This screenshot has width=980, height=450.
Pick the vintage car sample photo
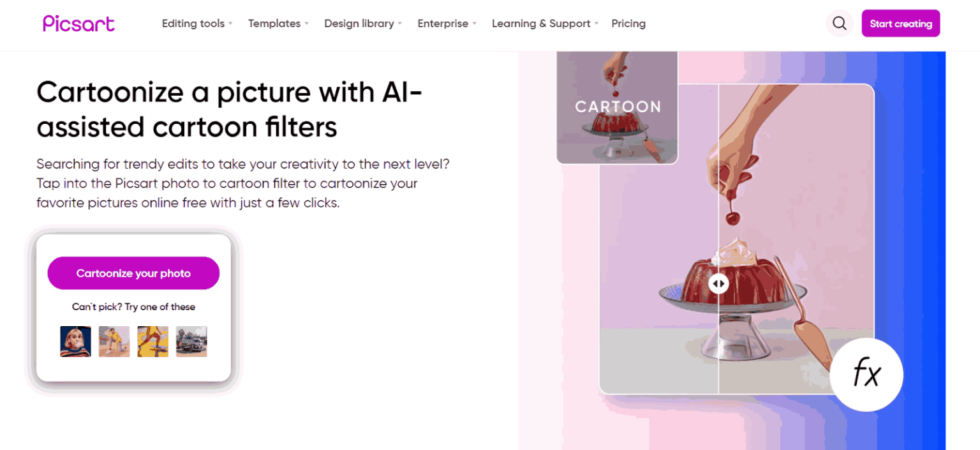pyautogui.click(x=191, y=341)
